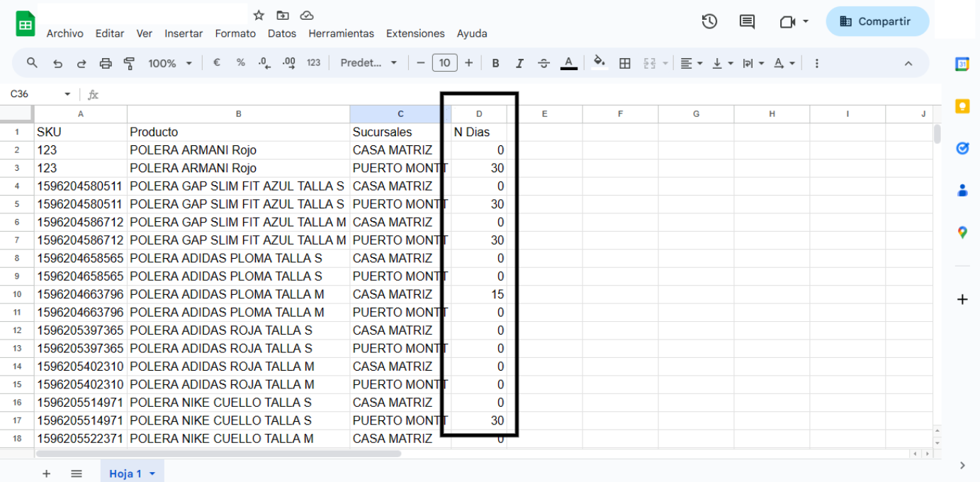Screen dimensions: 980x482
Task: Open Google Calendar side panel
Action: (x=962, y=64)
